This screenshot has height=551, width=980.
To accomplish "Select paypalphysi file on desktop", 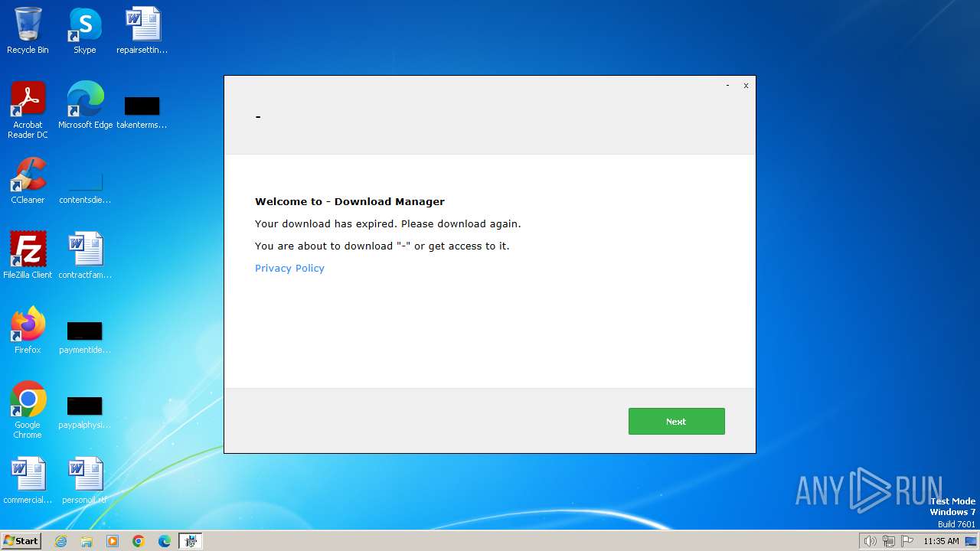I will (x=85, y=412).
